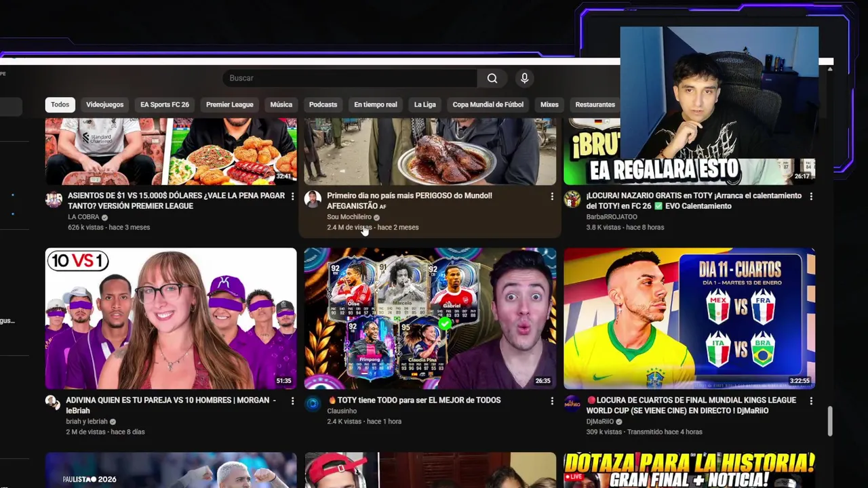Select the Premier League filter chip
The height and width of the screenshot is (488, 868).
(x=229, y=104)
